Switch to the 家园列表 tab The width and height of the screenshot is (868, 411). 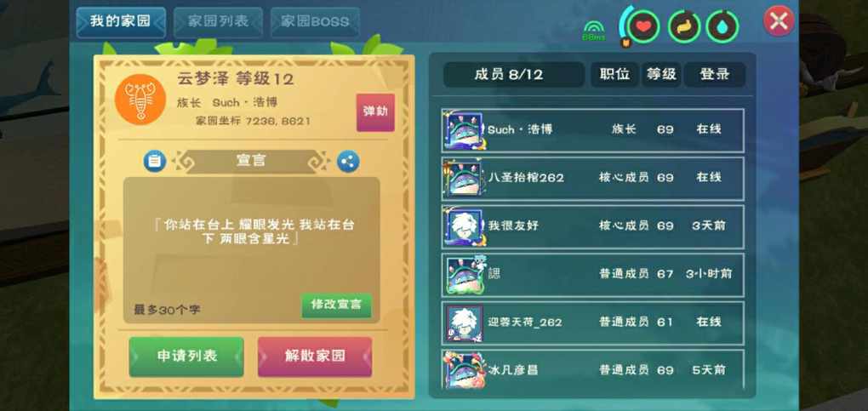point(218,23)
